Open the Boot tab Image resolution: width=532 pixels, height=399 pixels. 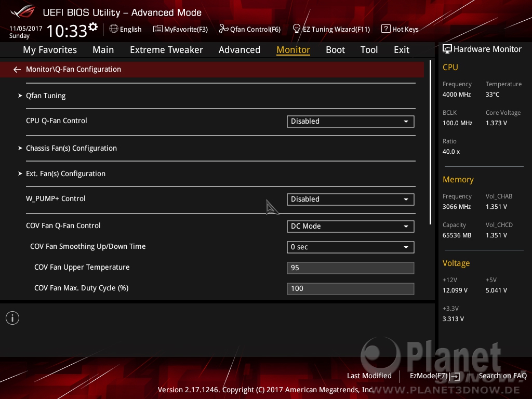click(x=335, y=50)
